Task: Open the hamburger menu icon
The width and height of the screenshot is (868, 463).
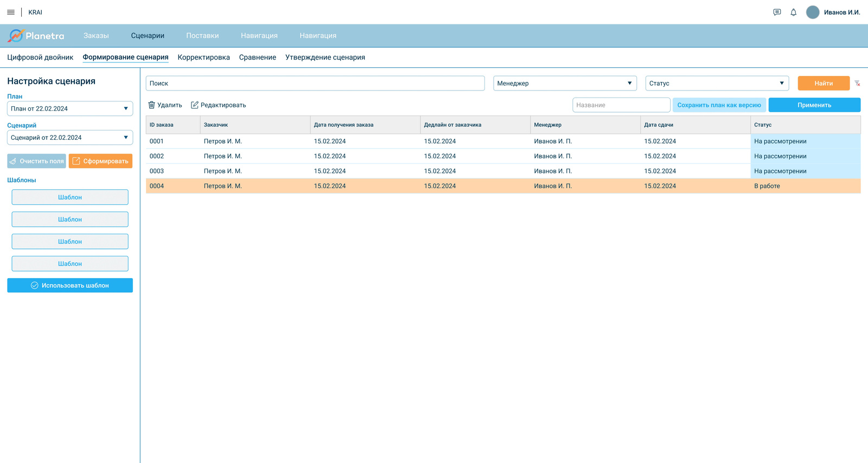Action: click(x=11, y=12)
